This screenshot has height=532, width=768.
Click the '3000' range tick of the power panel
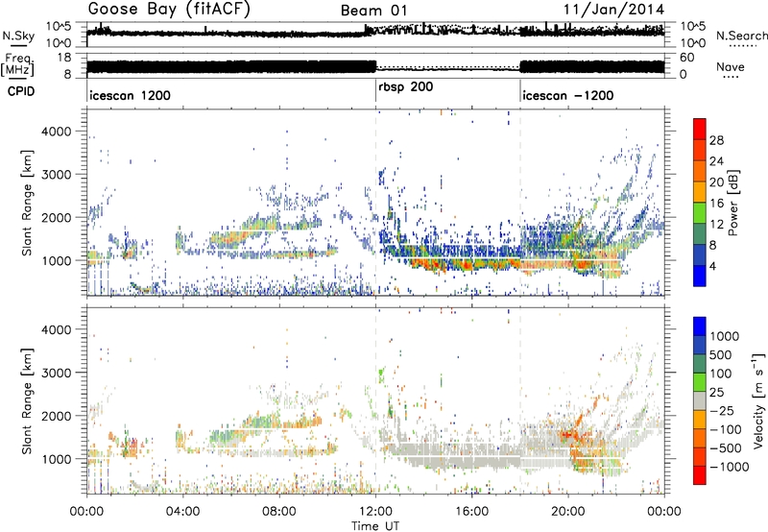coord(57,175)
